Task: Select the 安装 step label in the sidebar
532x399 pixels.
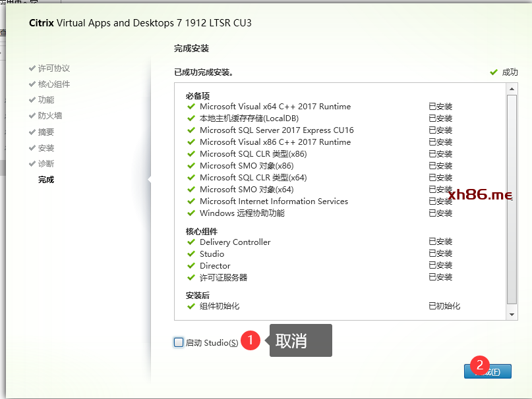Action: click(46, 147)
